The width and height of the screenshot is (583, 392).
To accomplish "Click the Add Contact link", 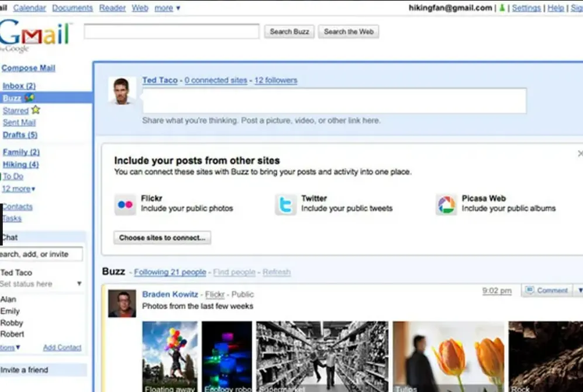I will click(x=62, y=348).
